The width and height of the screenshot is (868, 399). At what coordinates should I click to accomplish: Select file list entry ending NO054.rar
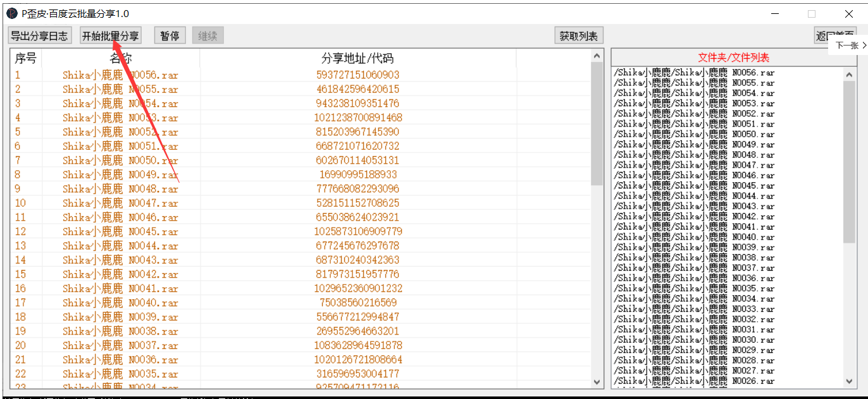[x=694, y=93]
